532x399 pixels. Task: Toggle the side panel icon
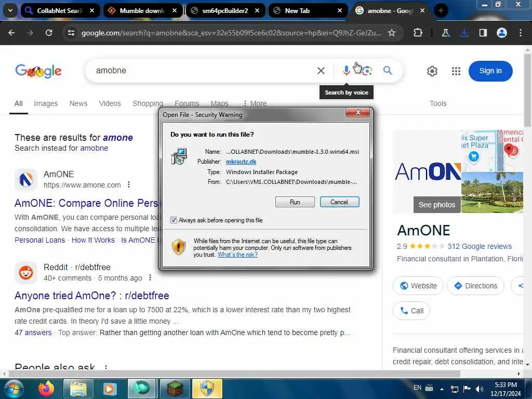tap(483, 33)
